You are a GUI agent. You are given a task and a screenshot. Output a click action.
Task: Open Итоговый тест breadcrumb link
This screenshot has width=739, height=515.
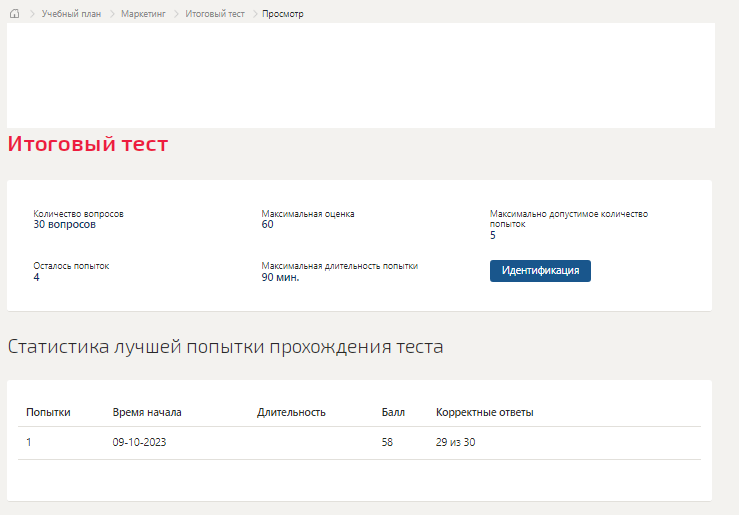click(215, 14)
